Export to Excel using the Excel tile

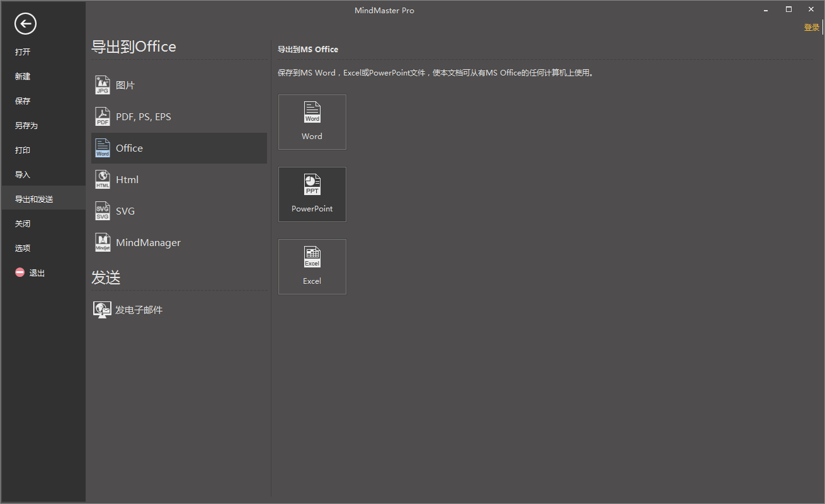[x=312, y=267]
